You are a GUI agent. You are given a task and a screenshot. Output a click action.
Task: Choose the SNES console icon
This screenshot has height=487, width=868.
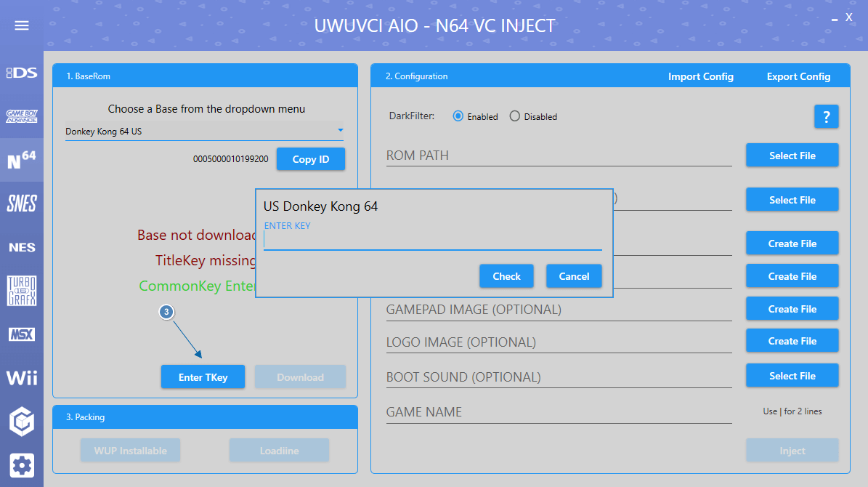pyautogui.click(x=22, y=204)
